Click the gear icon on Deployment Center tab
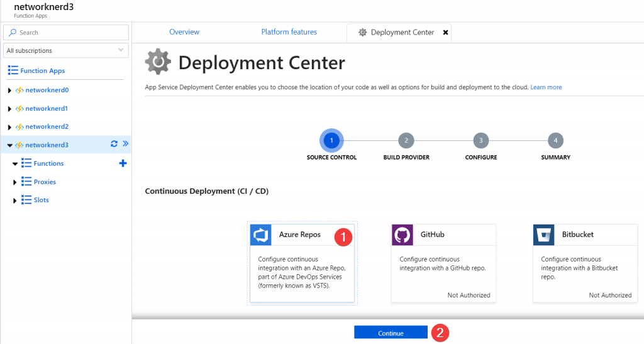This screenshot has width=644, height=344. (362, 32)
